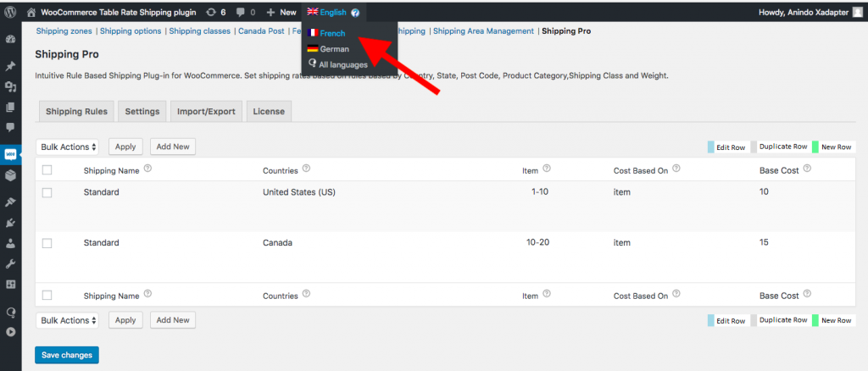Open Appearance brush icon in sidebar

[10, 202]
